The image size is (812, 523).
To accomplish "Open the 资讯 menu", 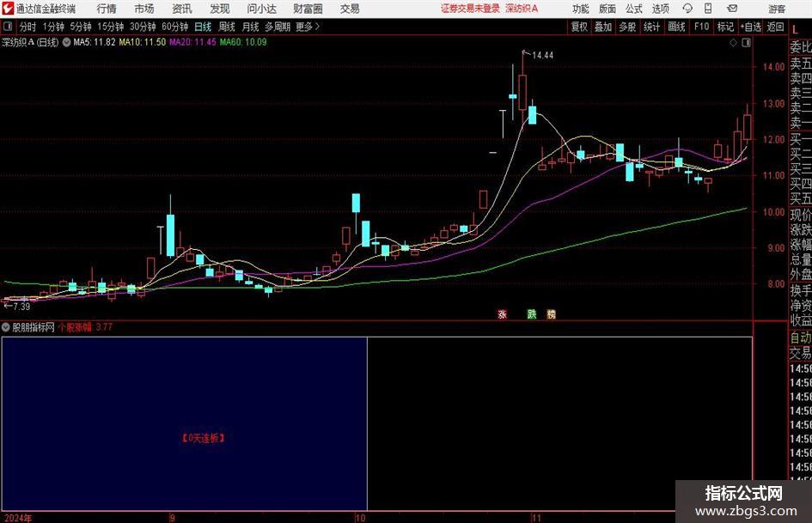I will coord(182,9).
